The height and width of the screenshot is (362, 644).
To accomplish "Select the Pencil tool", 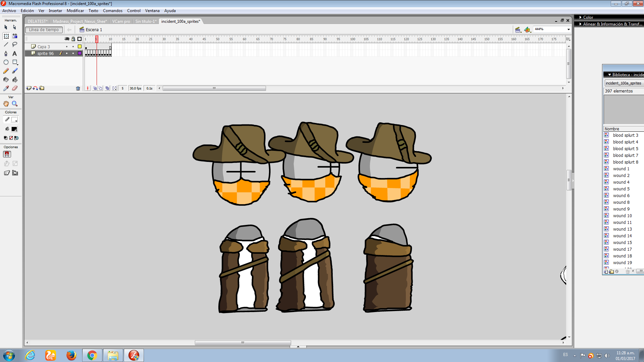I will click(6, 71).
